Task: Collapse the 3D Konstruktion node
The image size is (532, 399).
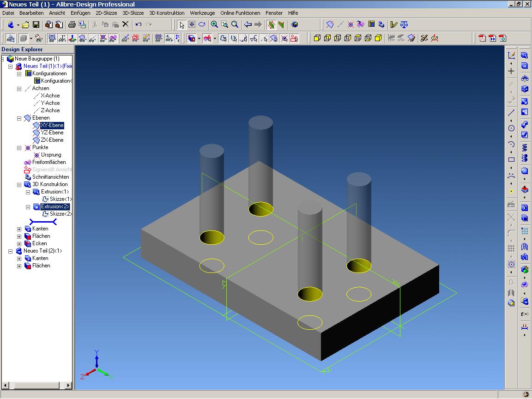Action: click(x=19, y=185)
